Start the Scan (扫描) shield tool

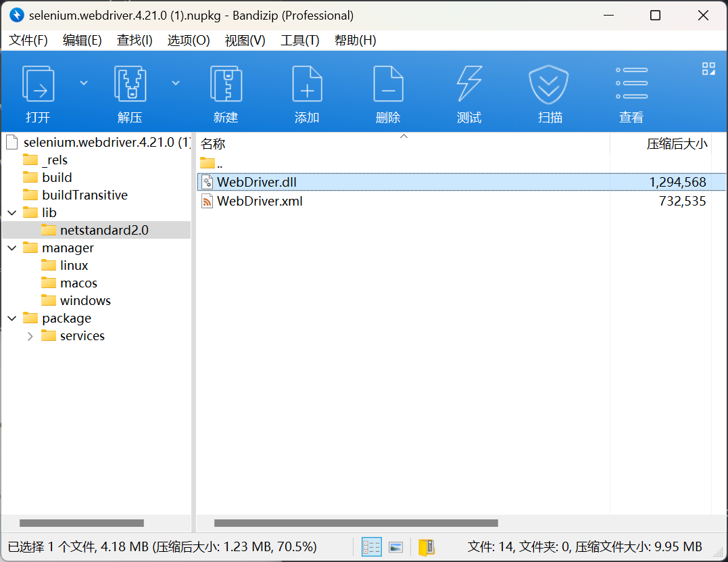pyautogui.click(x=550, y=84)
